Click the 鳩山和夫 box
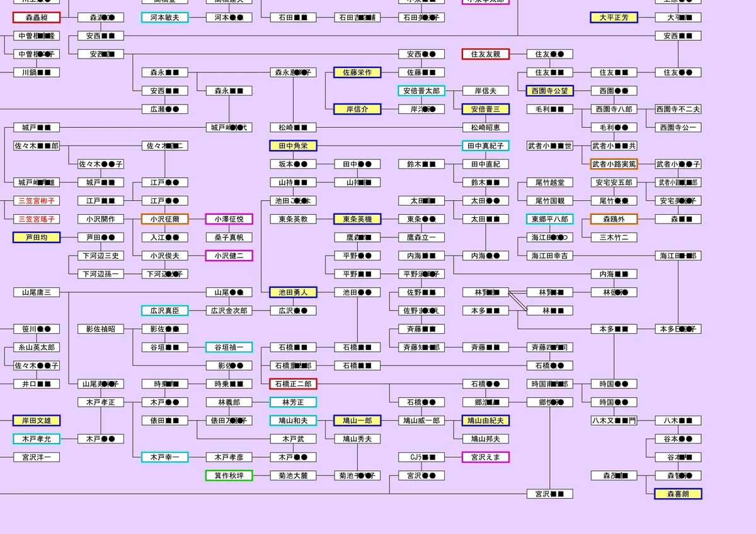The image size is (756, 534). click(x=293, y=420)
